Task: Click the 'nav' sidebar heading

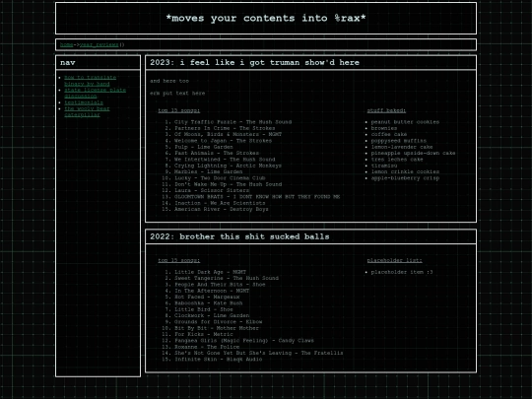Action: [68, 62]
